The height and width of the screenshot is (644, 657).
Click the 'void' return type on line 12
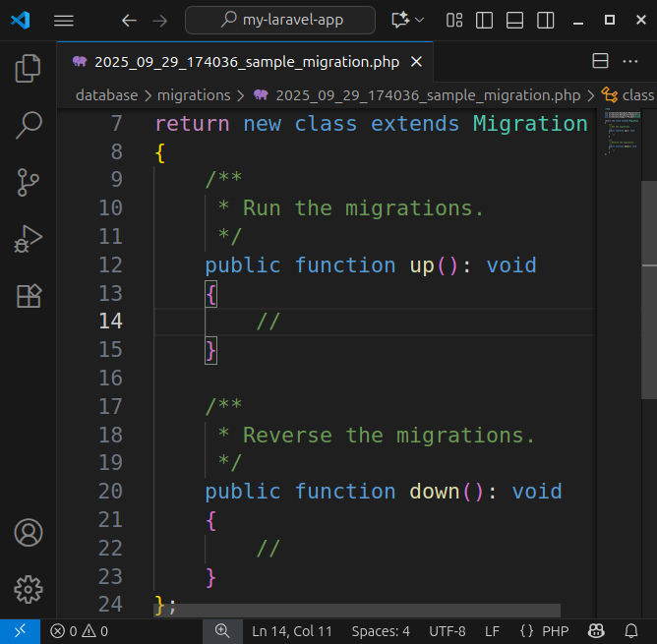(x=511, y=265)
